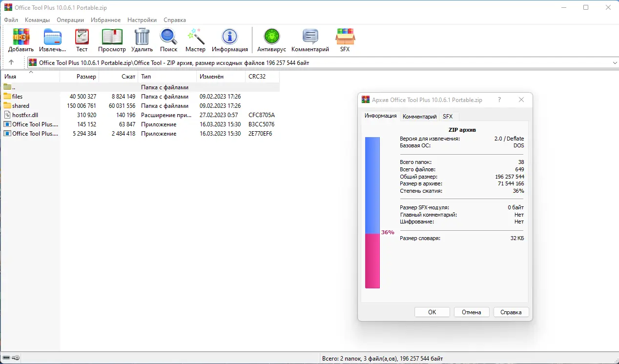Launch the Мастер (Wizard) tool
This screenshot has width=619, height=364.
tap(195, 37)
